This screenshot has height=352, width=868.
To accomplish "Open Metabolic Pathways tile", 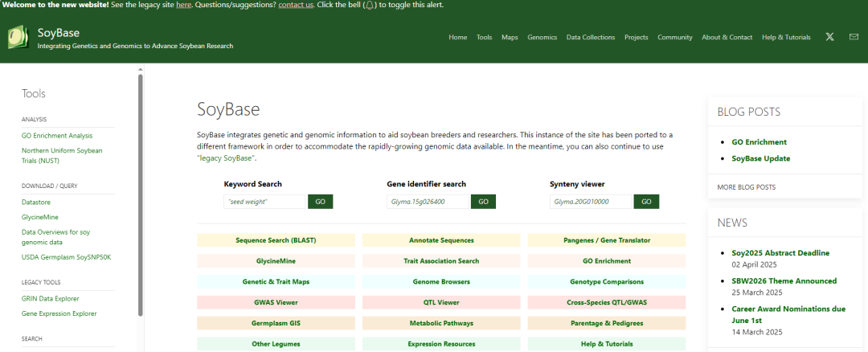I will point(441,323).
